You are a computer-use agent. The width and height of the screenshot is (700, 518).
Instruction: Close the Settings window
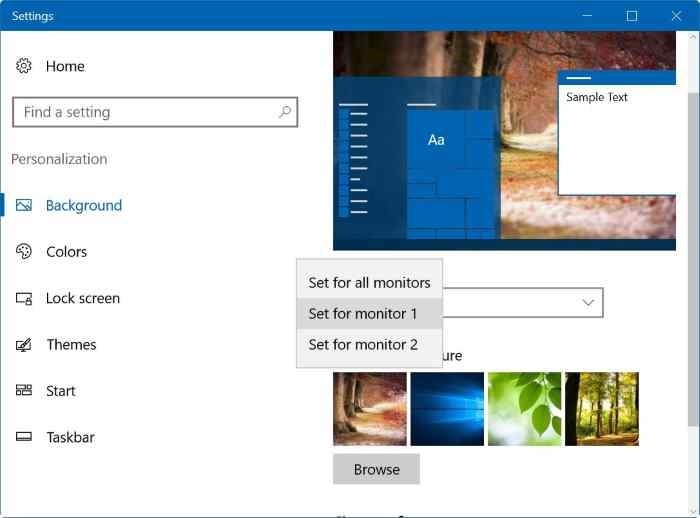[x=676, y=16]
